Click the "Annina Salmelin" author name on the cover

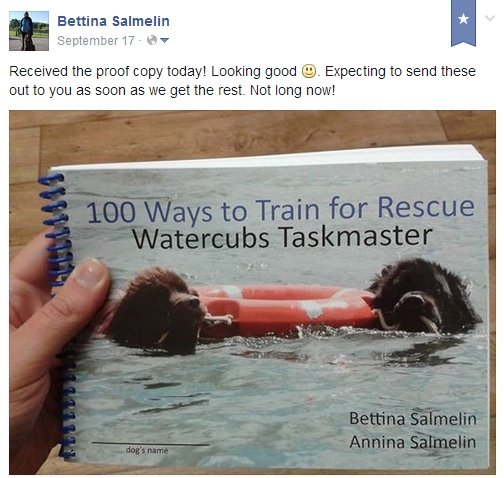point(413,442)
